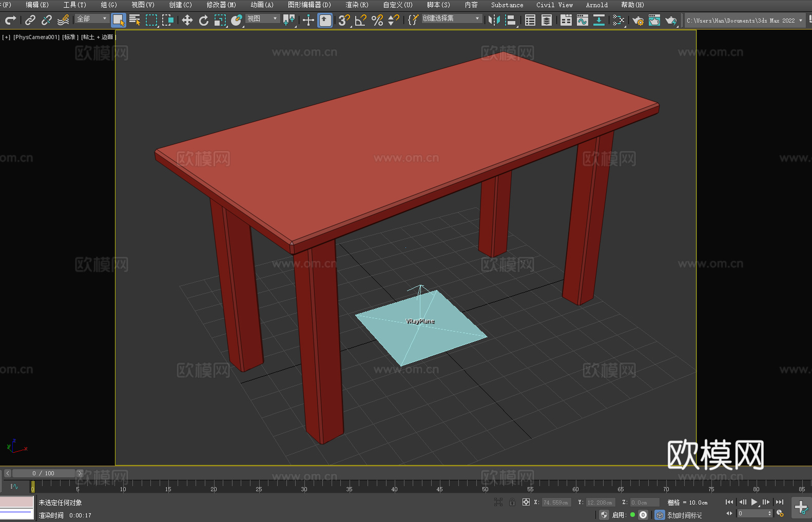The width and height of the screenshot is (812, 522).
Task: Click the Align tool icon
Action: pos(511,20)
